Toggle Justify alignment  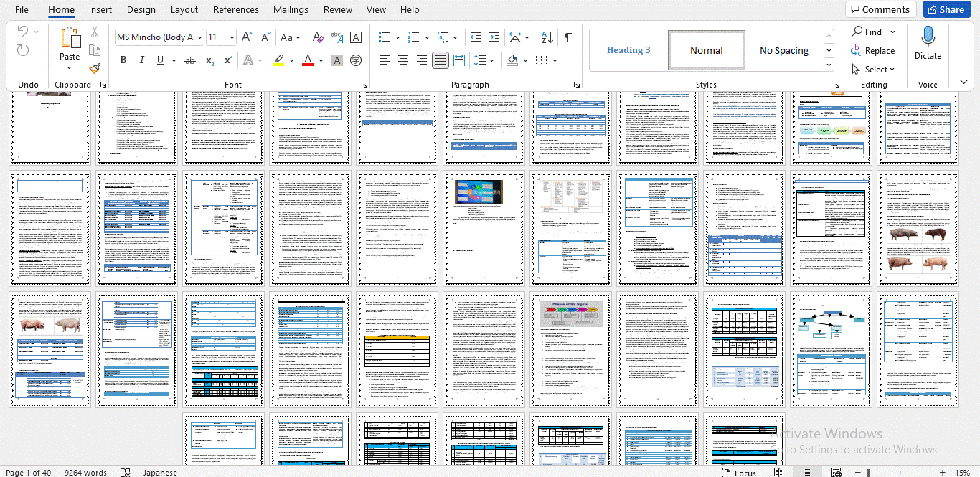(440, 60)
